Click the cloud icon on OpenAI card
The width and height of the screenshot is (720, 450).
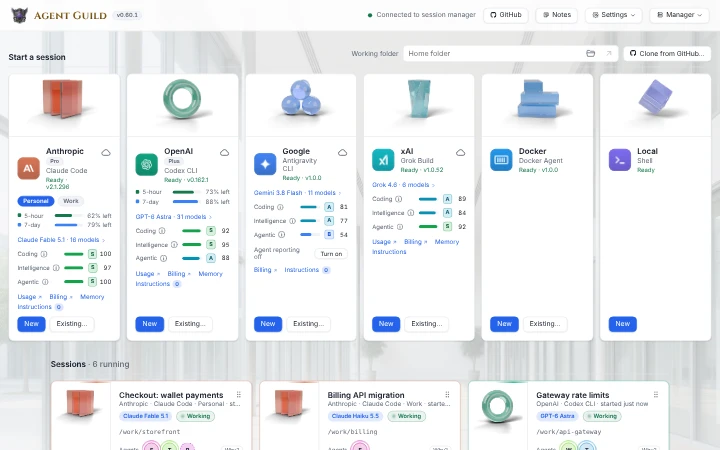click(x=225, y=152)
